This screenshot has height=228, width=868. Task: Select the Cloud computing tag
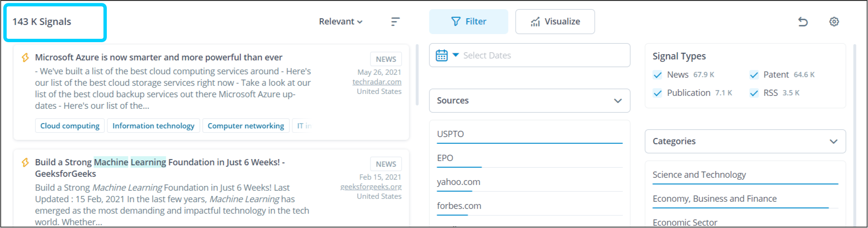[70, 126]
